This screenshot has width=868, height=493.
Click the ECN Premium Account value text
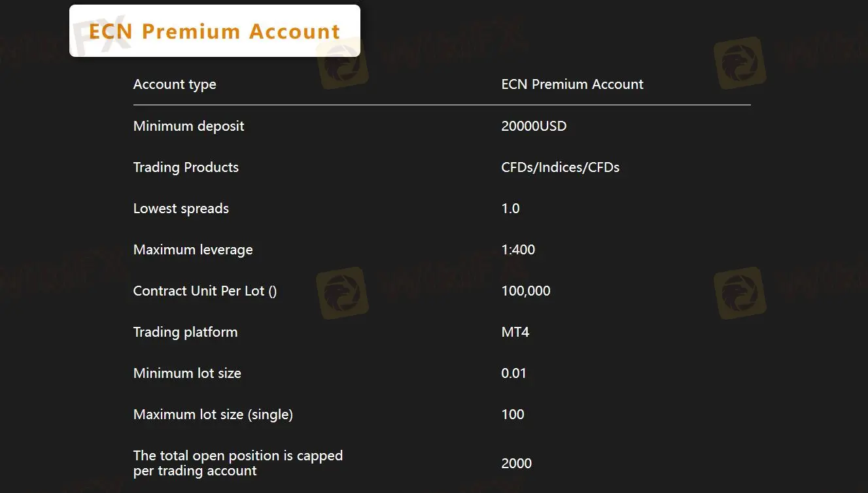pyautogui.click(x=572, y=84)
